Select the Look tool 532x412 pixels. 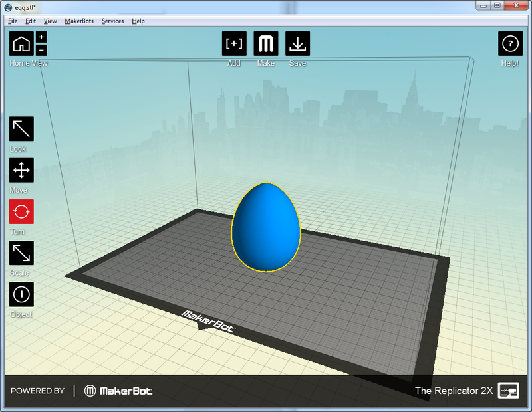point(21,128)
